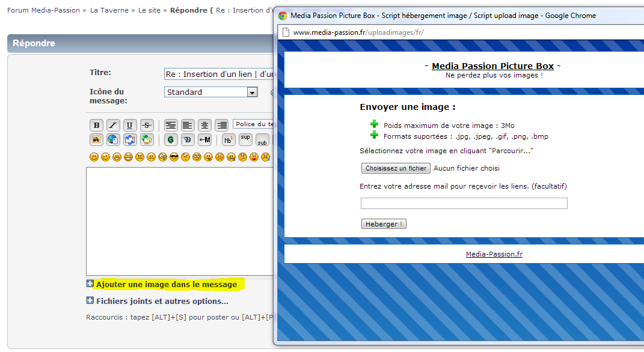644x352 pixels.
Task: Apply strikethrough with the S button
Action: pos(147,125)
